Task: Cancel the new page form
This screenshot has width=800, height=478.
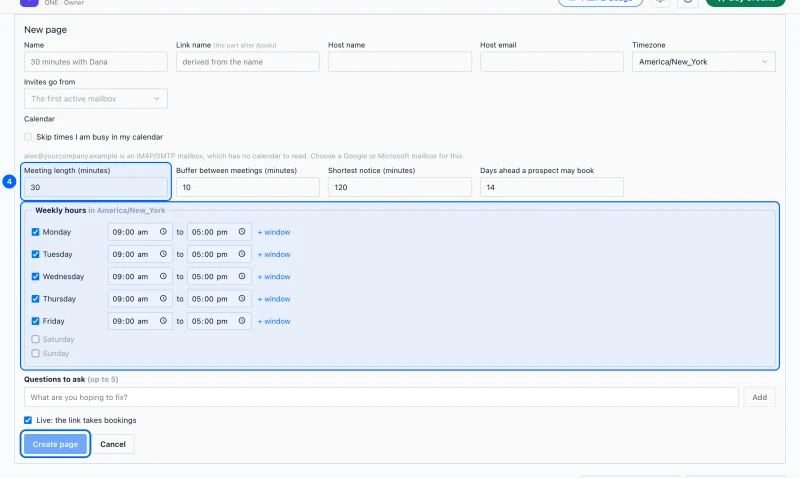Action: [113, 444]
